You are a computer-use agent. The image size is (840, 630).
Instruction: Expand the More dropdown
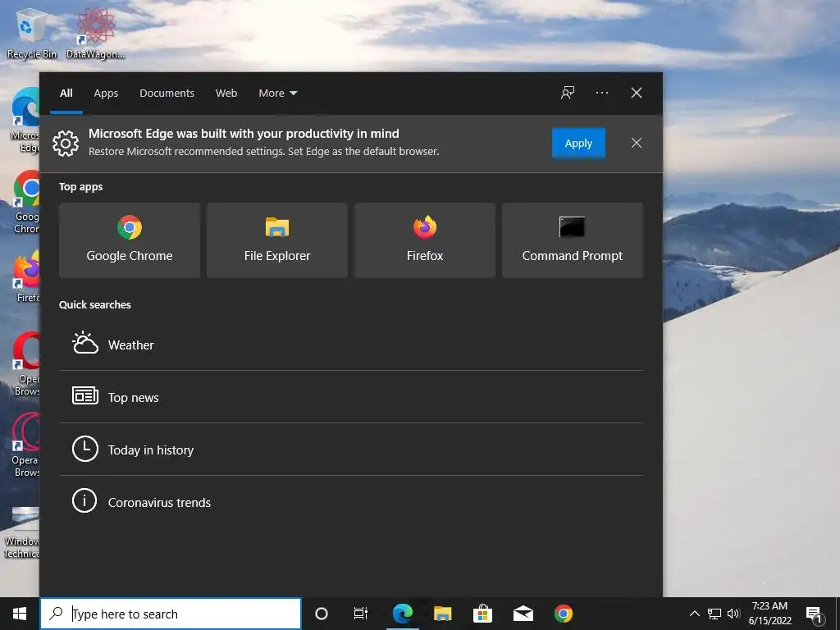point(277,94)
